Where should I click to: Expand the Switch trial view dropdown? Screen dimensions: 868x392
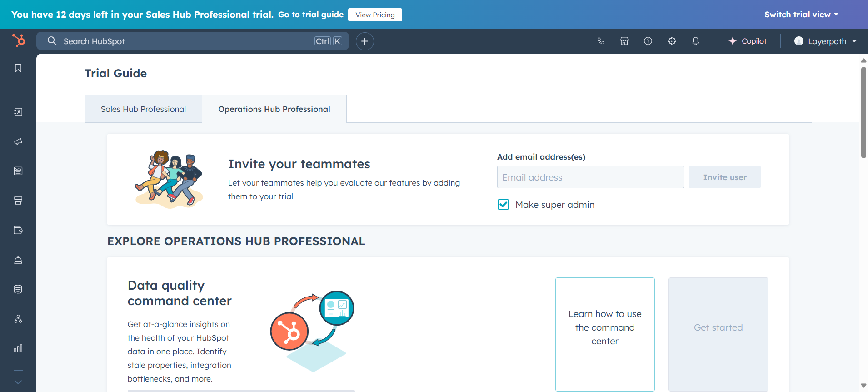coord(801,15)
